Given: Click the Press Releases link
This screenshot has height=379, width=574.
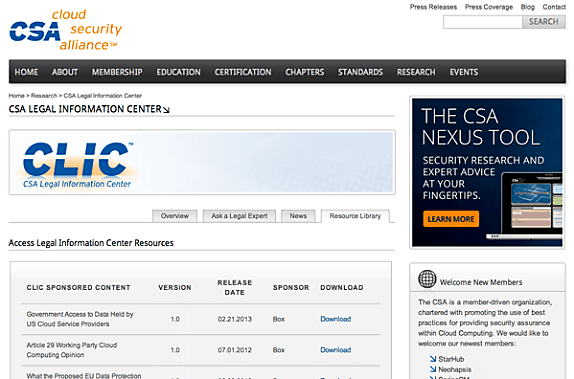Looking at the screenshot, I should tap(433, 7).
